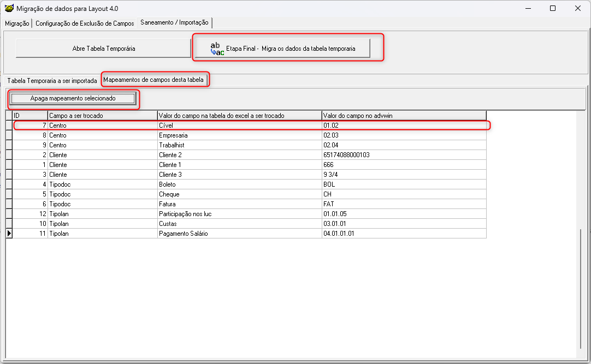This screenshot has height=364, width=591.
Task: Minimize the Migração de dados window
Action: 528,8
